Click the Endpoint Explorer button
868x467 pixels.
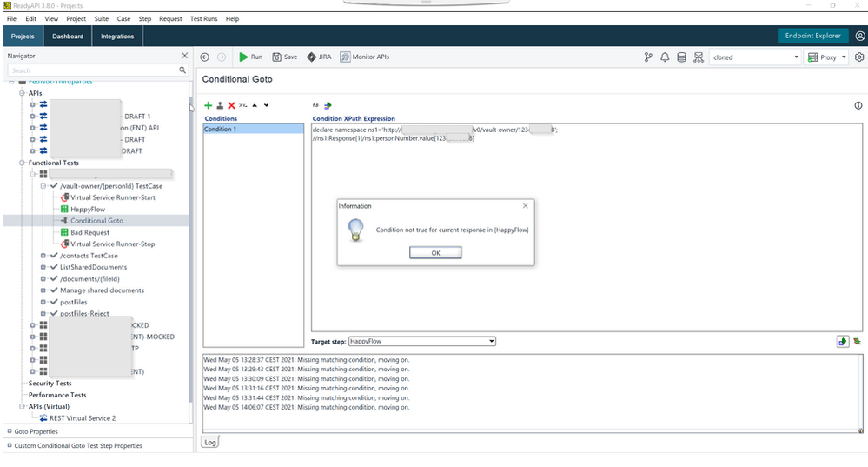812,37
